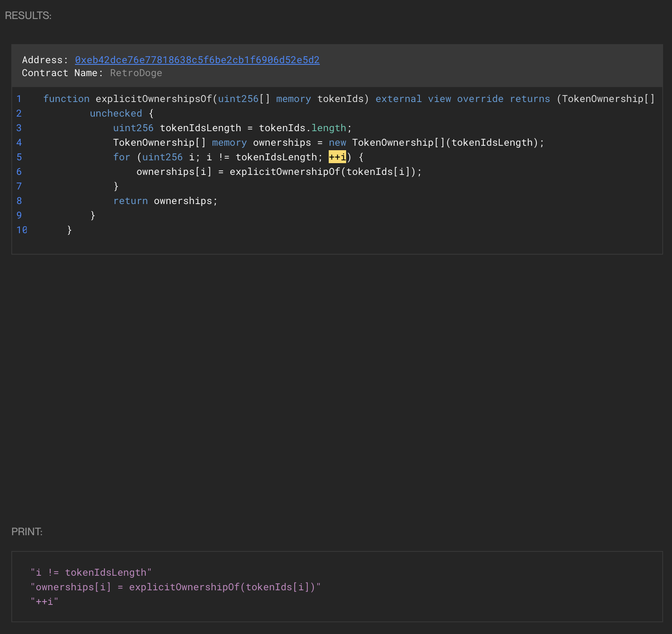672x634 pixels.
Task: Click the 'override' keyword in function signature
Action: click(480, 99)
